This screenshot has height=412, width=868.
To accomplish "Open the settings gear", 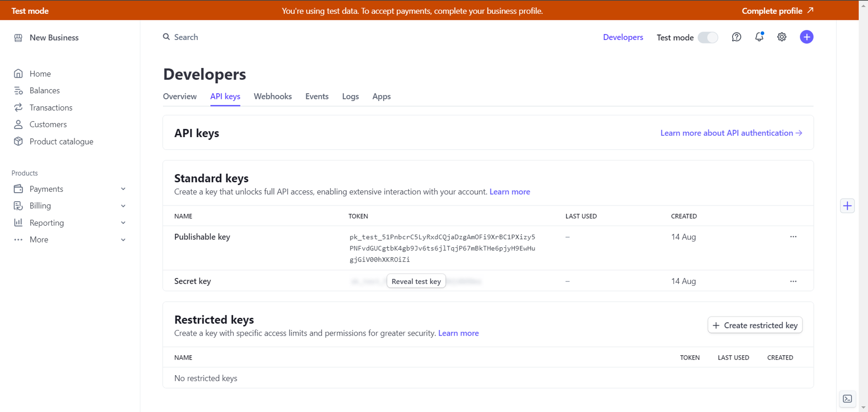I will [781, 37].
